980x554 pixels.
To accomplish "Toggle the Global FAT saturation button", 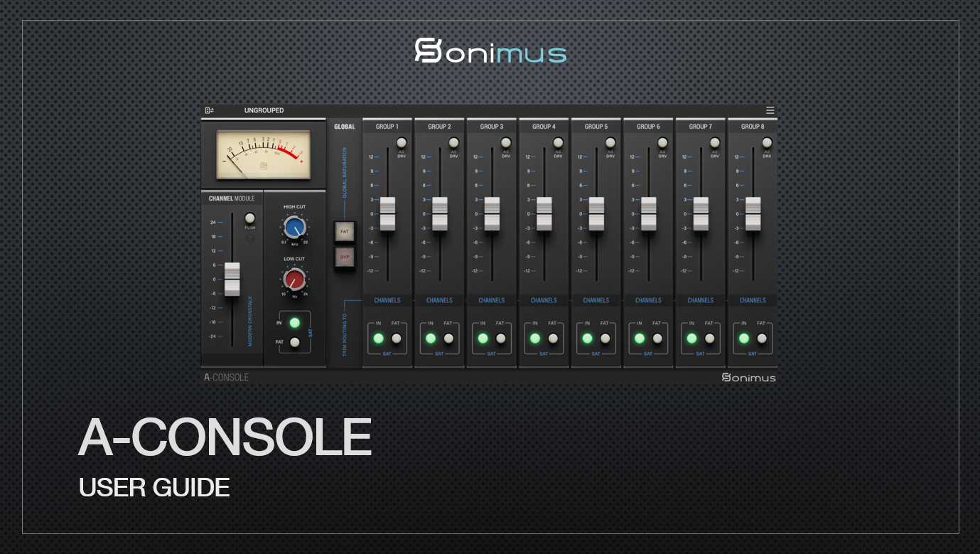I will point(345,232).
